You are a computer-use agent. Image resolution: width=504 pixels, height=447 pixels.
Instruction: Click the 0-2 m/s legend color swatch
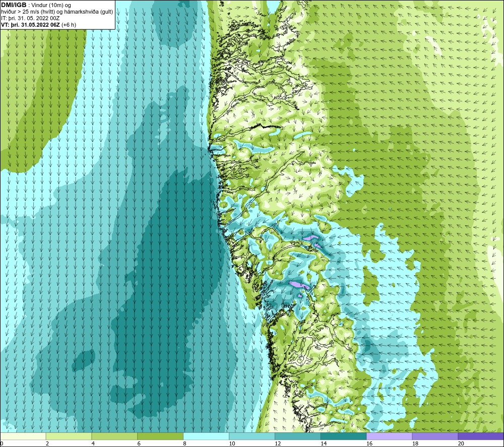[23, 436]
